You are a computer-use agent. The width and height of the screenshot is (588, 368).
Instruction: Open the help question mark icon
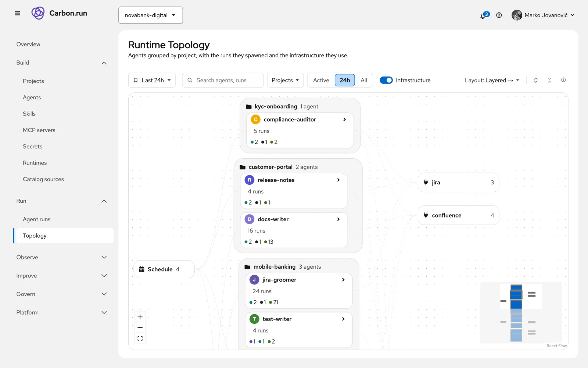[x=499, y=15]
